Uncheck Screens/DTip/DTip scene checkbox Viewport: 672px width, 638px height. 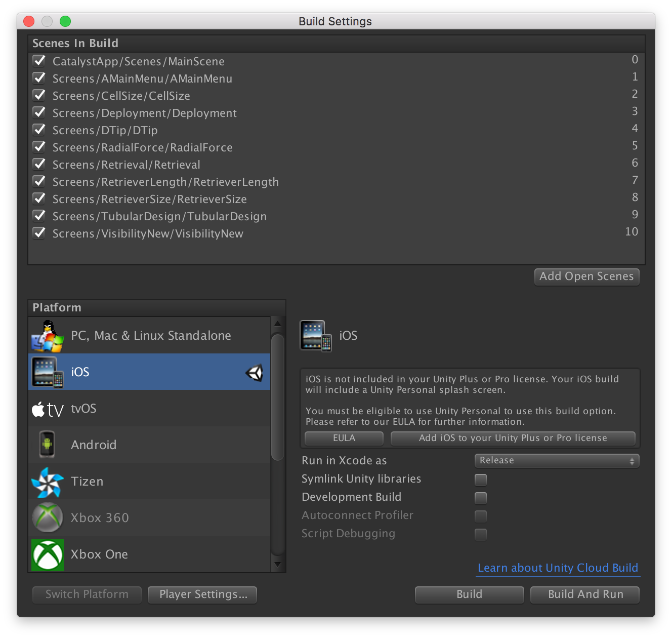pyautogui.click(x=39, y=130)
